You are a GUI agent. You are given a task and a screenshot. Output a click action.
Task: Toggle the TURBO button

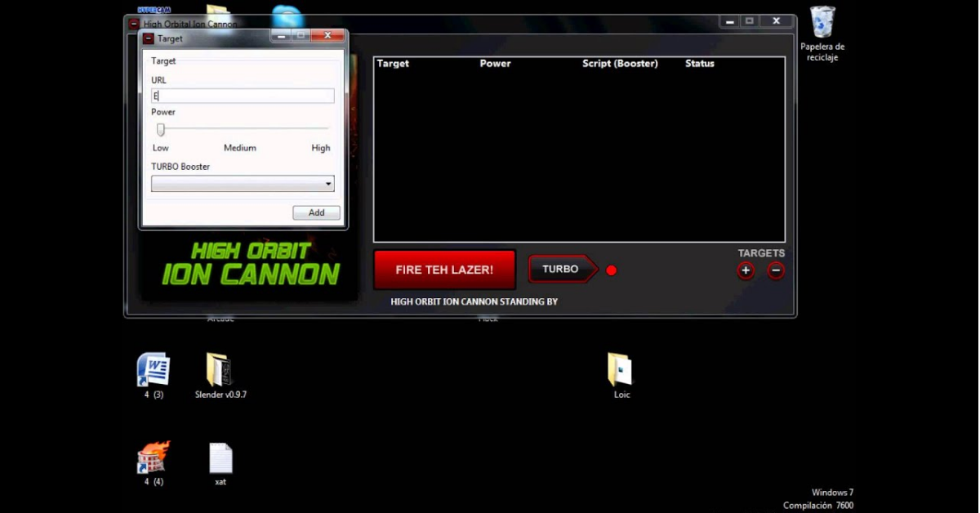(563, 269)
